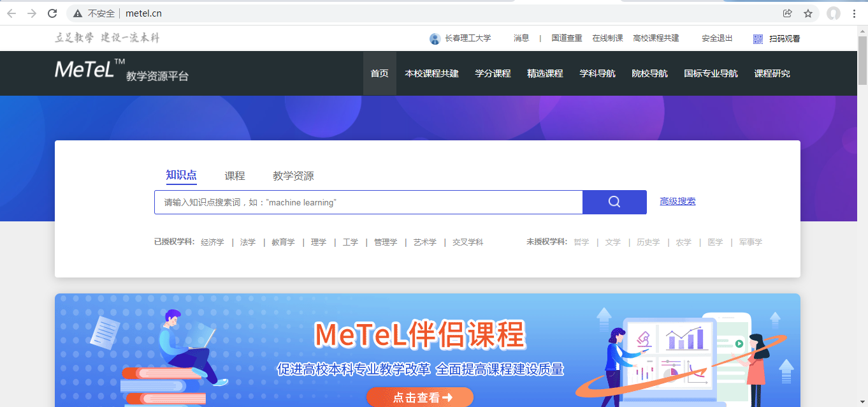The width and height of the screenshot is (868, 407).
Task: Click the unauthorized 哲学 discipline
Action: [x=581, y=242]
